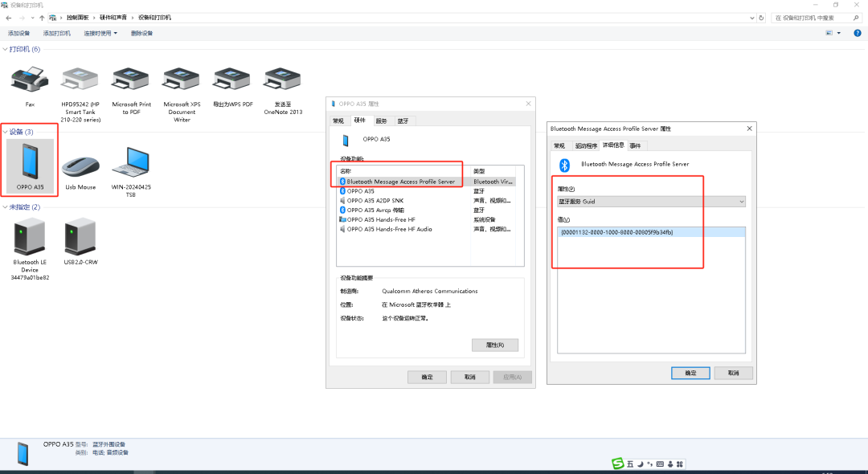
Task: Open the help icon in toolbar
Action: pyautogui.click(x=858, y=33)
